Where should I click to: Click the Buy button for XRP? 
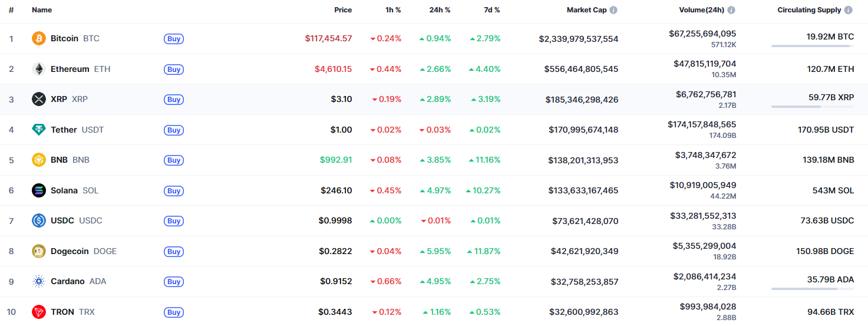[174, 100]
